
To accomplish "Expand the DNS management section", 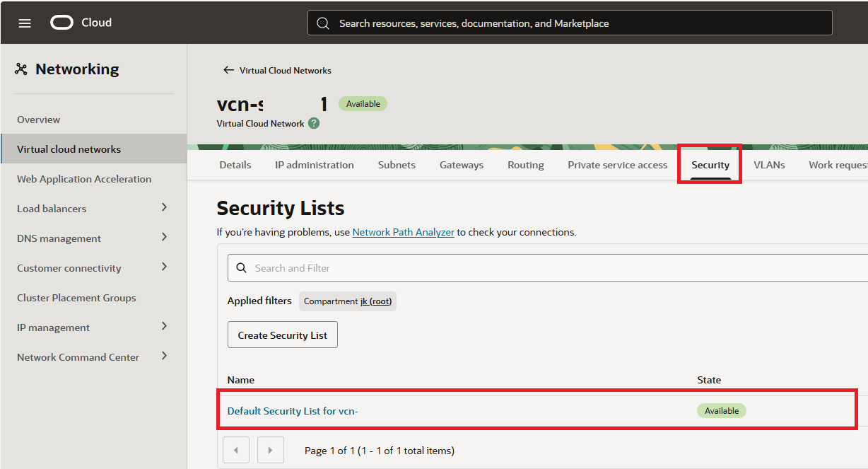I will [x=164, y=238].
